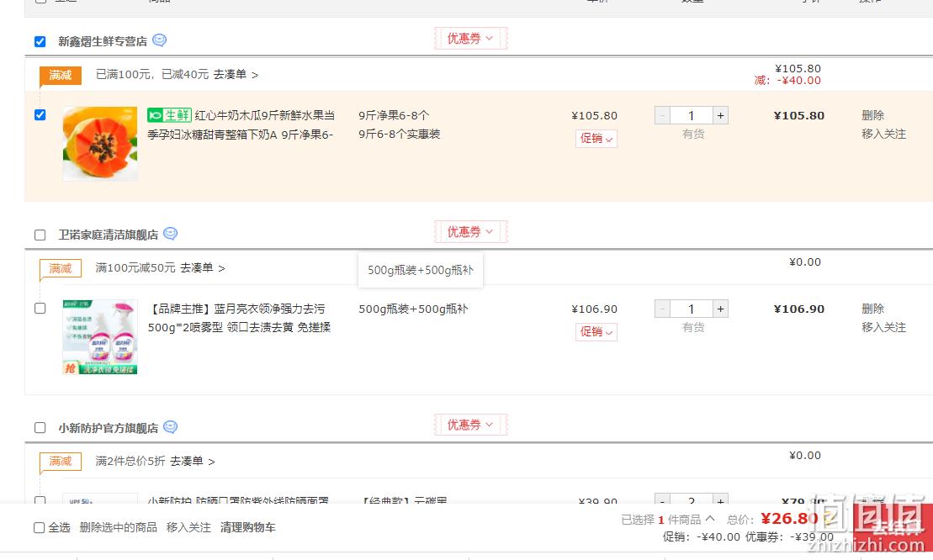Screen dimensions: 933x560
Task: Increase papaya quantity with plus button
Action: click(x=721, y=115)
